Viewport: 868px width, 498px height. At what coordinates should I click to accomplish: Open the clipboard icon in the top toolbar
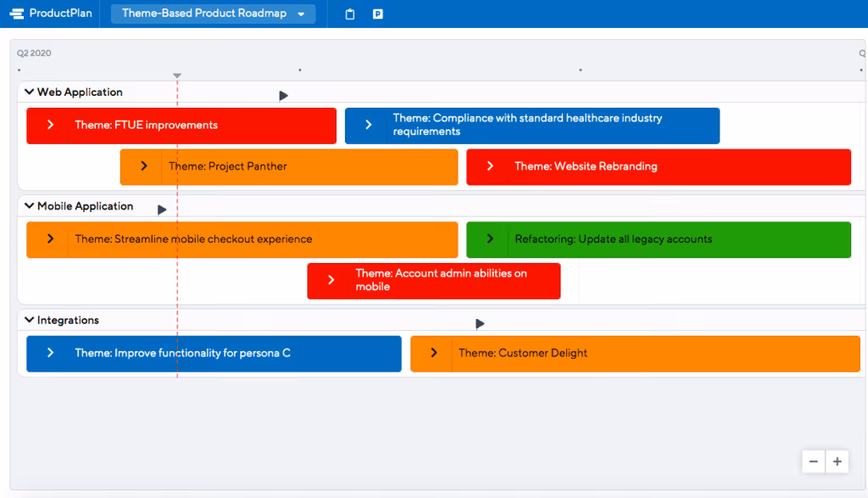coord(349,13)
